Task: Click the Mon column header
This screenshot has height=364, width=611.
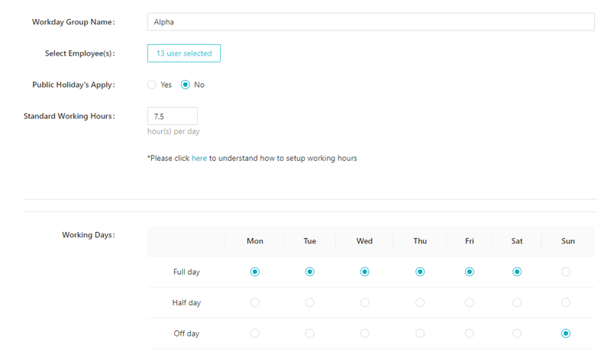Action: point(255,241)
